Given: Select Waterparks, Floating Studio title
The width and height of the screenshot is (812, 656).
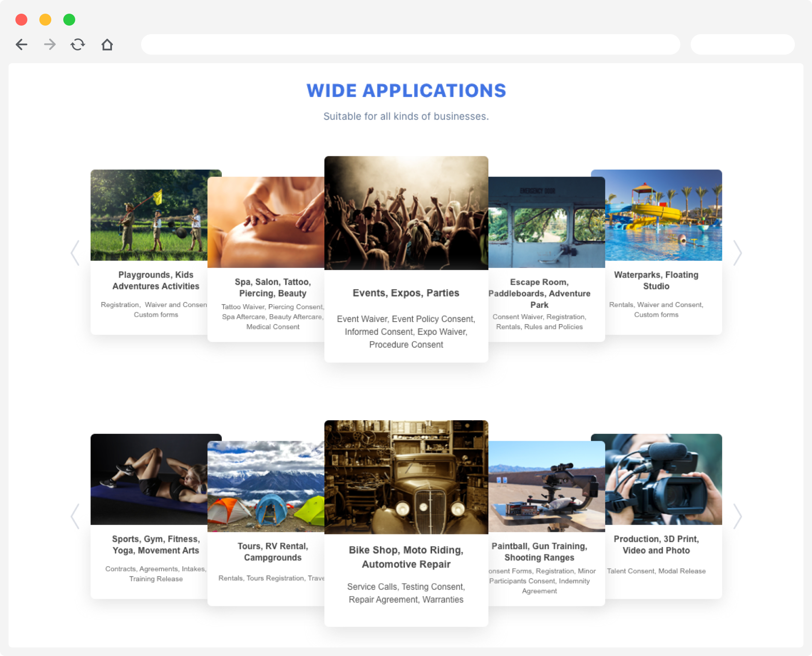Looking at the screenshot, I should click(656, 281).
